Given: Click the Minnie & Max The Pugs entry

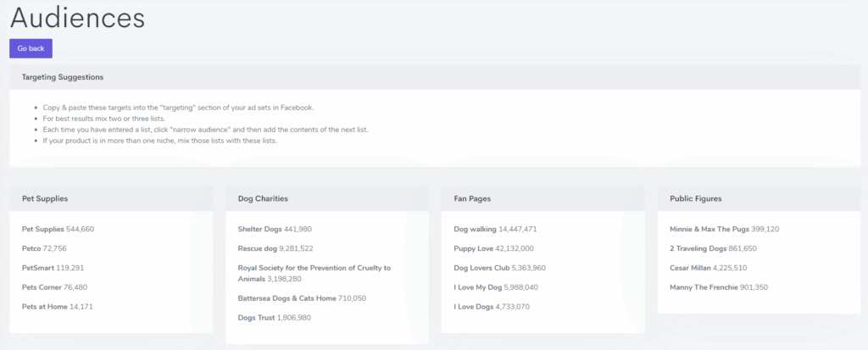Looking at the screenshot, I should point(724,229).
